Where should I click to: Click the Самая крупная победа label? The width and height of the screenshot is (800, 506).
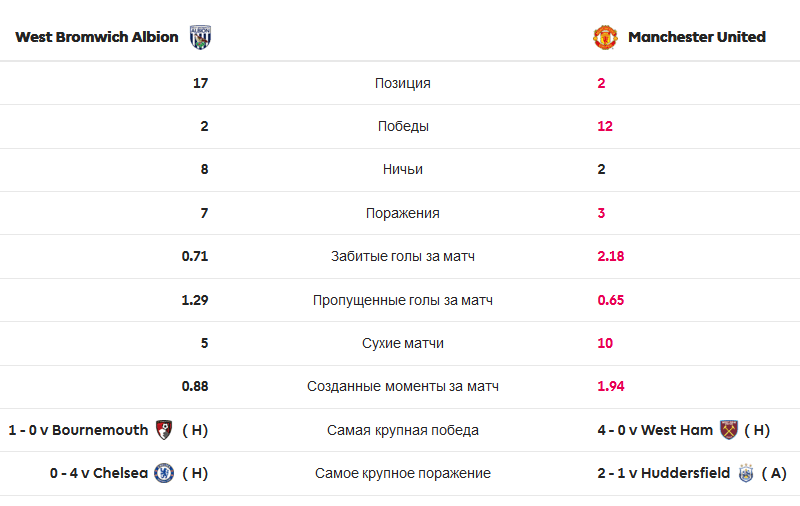tap(403, 431)
